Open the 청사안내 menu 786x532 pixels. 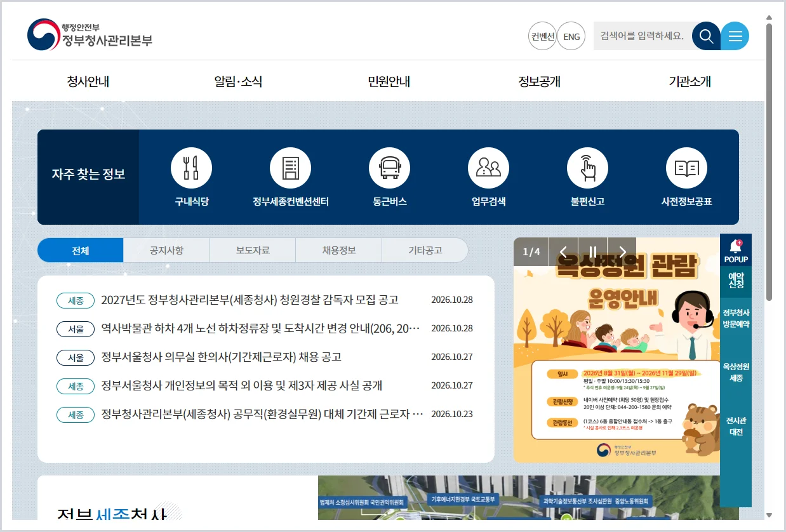click(x=88, y=81)
